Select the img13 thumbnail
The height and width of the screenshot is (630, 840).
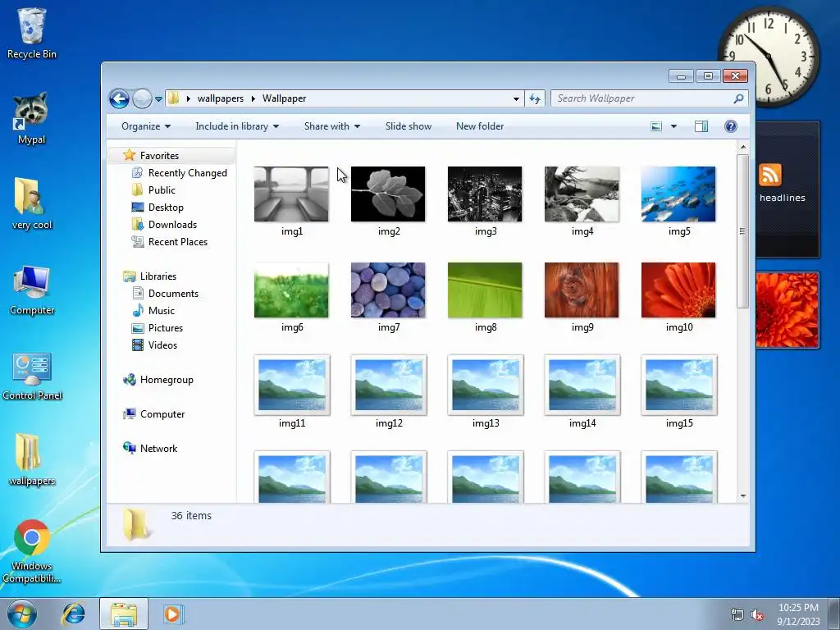486,385
